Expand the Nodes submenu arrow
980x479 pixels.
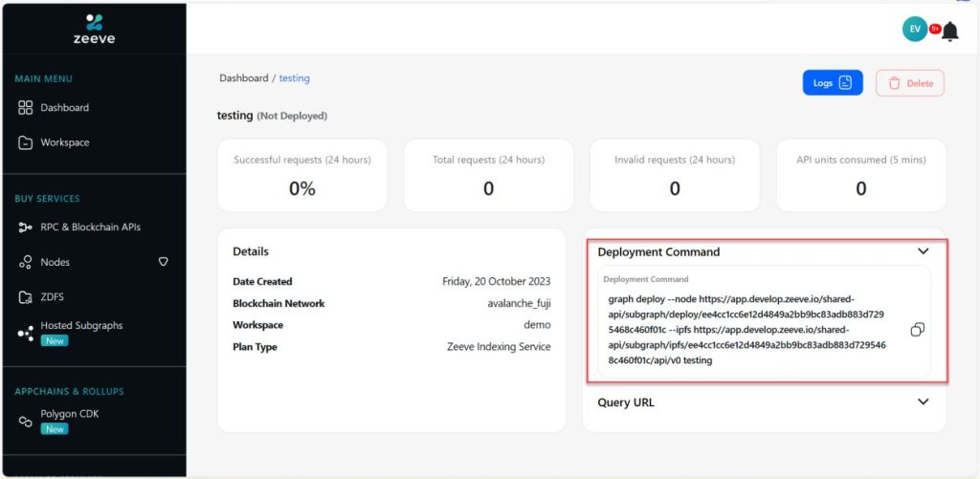(163, 262)
